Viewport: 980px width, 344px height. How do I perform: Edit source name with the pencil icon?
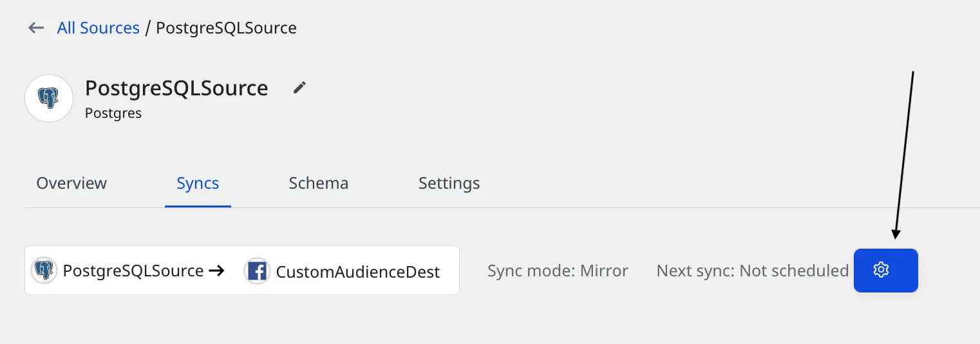coord(299,88)
